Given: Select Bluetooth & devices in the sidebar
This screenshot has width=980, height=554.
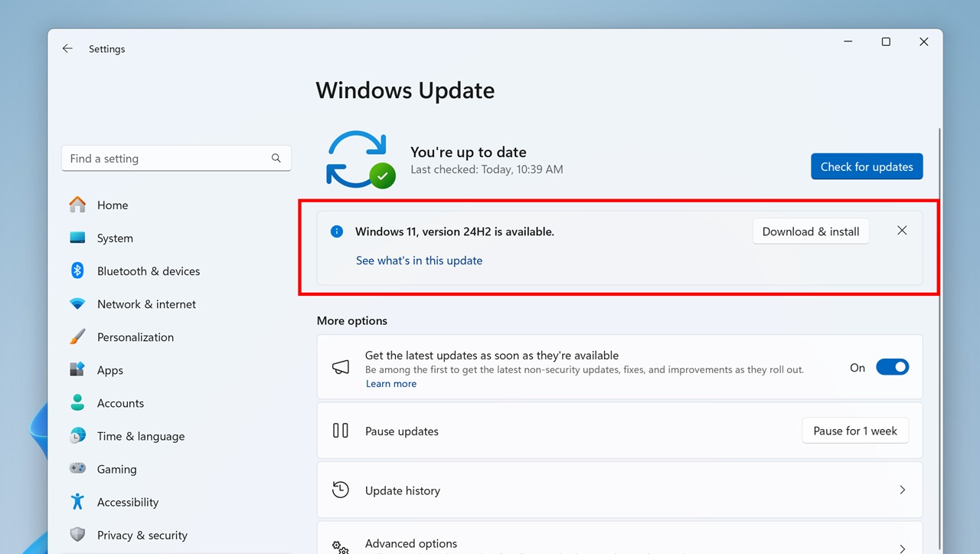Looking at the screenshot, I should click(x=148, y=270).
